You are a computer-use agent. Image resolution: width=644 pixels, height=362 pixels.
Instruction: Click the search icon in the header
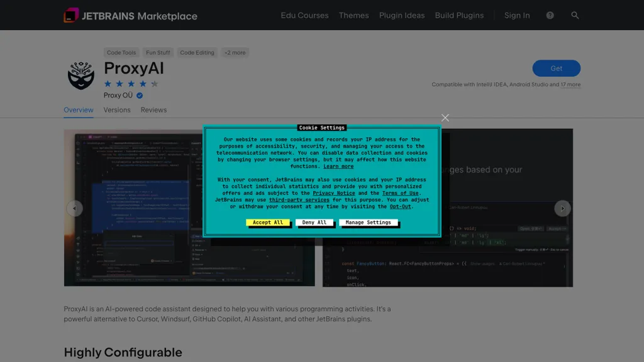tap(575, 15)
